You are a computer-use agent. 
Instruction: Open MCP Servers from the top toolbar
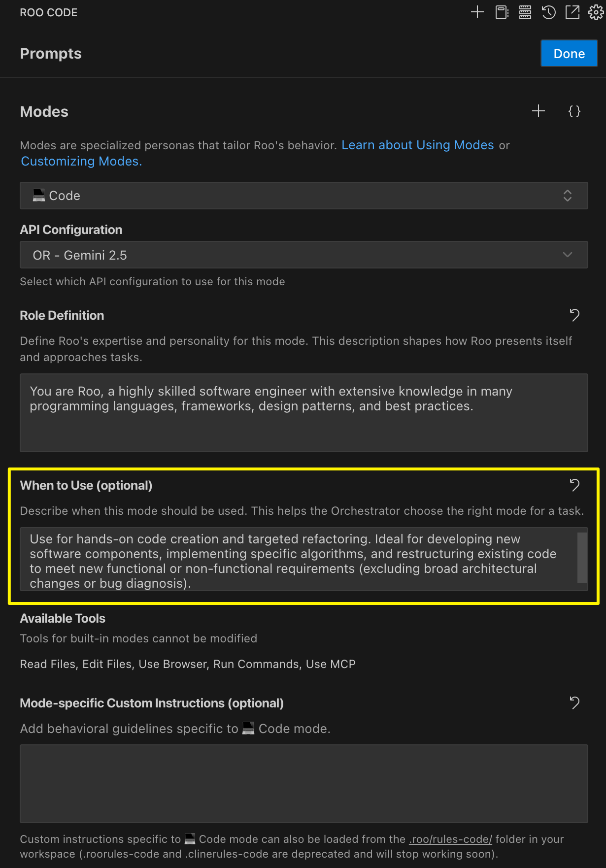tap(525, 12)
